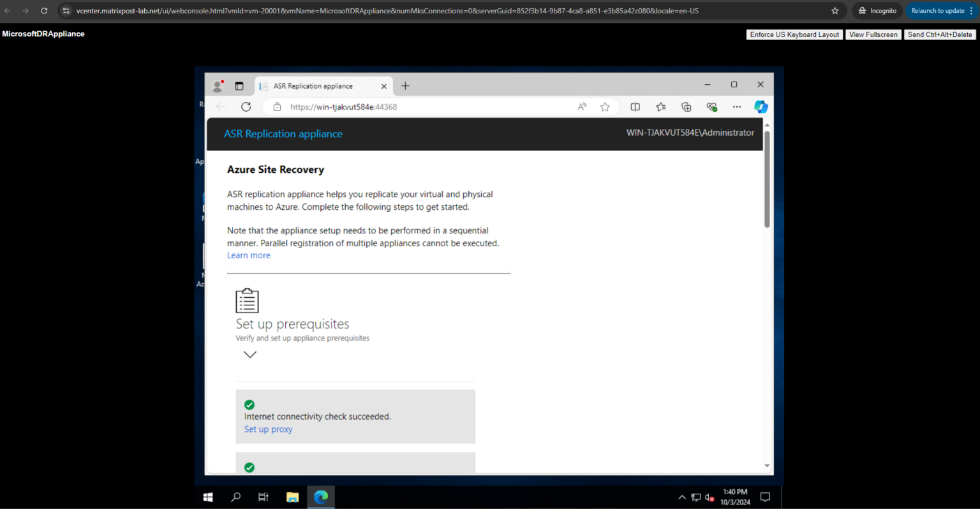Expand the Set up prerequisites section
The image size is (980, 509).
point(249,354)
